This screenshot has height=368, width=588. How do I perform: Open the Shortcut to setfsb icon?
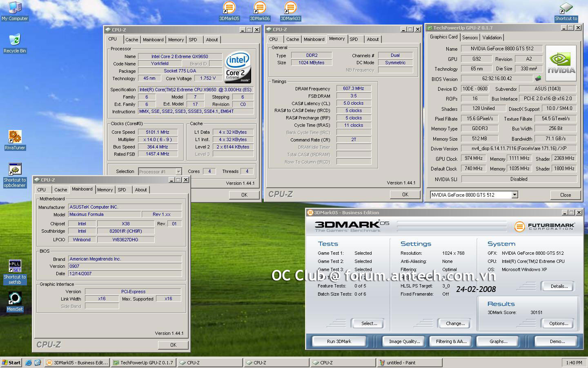pos(15,272)
